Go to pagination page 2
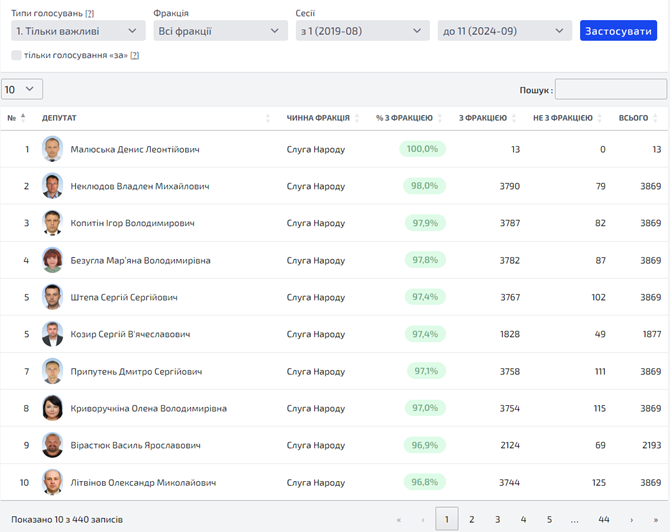The height and width of the screenshot is (532, 670). coord(472,519)
